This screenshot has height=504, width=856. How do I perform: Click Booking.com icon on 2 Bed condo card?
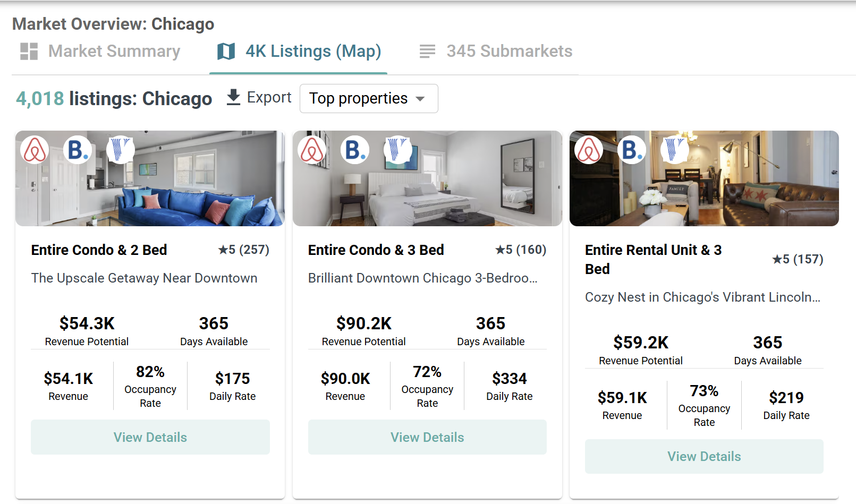pyautogui.click(x=78, y=150)
